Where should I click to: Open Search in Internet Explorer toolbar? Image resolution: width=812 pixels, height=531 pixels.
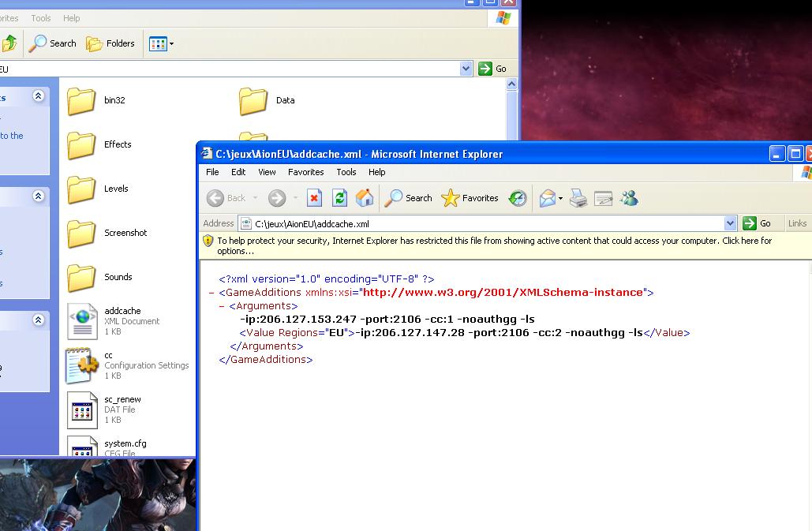(x=408, y=198)
